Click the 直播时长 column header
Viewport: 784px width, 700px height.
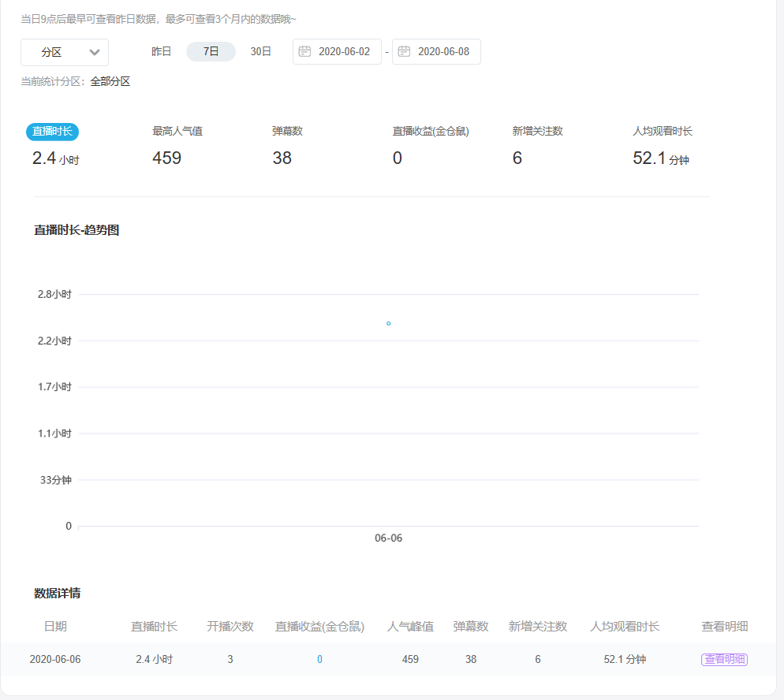[x=155, y=627]
